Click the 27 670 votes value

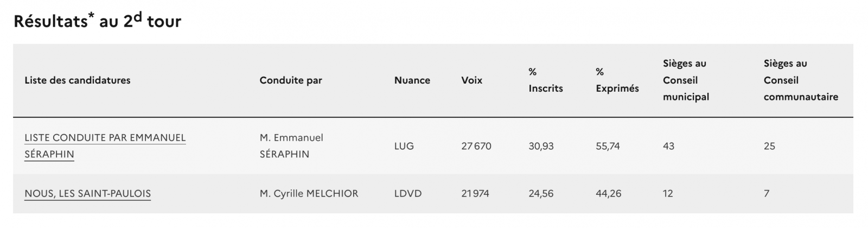click(x=476, y=146)
